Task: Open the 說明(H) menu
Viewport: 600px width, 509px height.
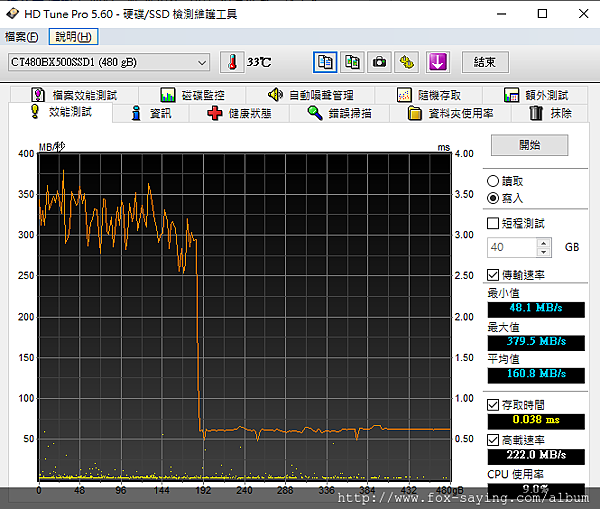Action: pos(73,37)
